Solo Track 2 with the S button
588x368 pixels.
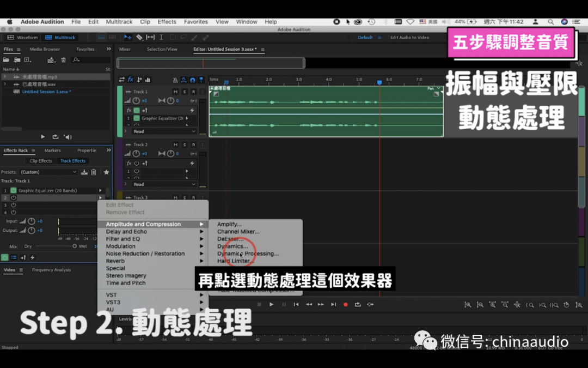(x=185, y=144)
